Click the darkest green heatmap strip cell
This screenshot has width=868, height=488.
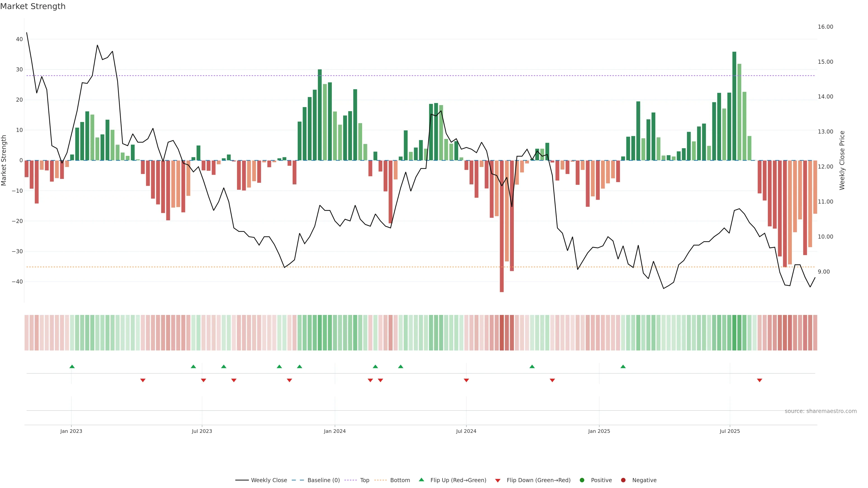[734, 333]
